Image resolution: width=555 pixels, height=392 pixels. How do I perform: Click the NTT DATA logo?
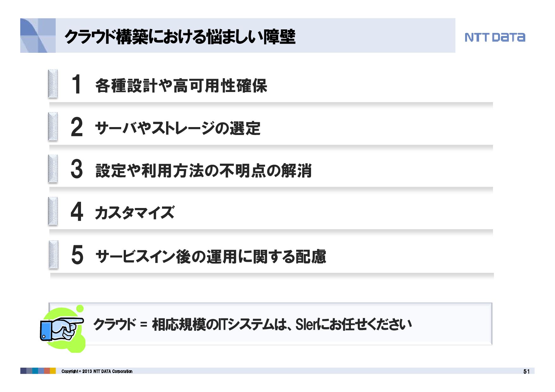pyautogui.click(x=495, y=37)
